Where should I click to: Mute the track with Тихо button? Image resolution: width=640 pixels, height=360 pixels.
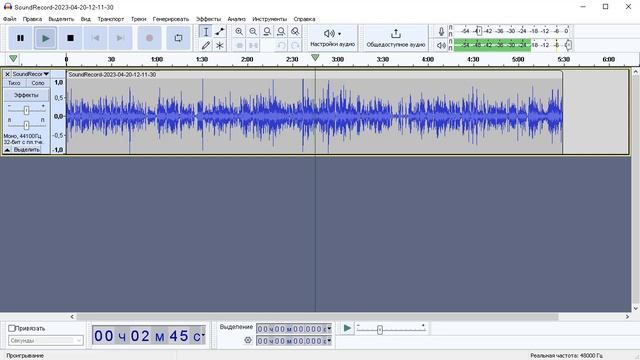pos(14,83)
